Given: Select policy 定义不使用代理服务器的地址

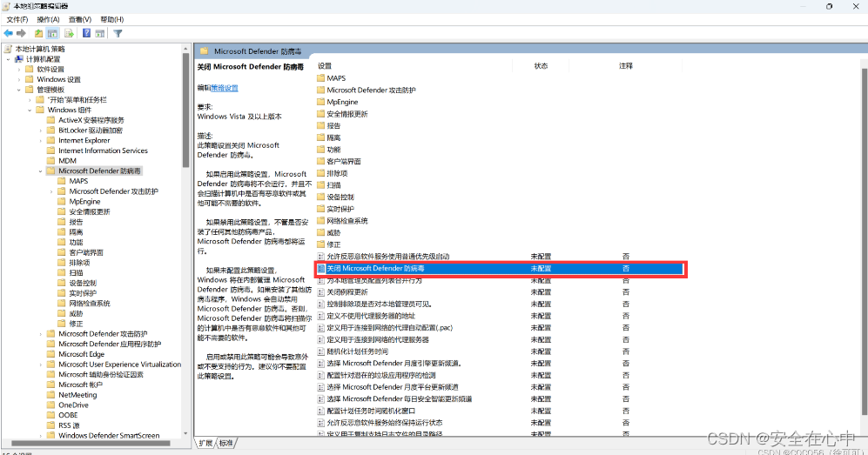Looking at the screenshot, I should pyautogui.click(x=370, y=316).
